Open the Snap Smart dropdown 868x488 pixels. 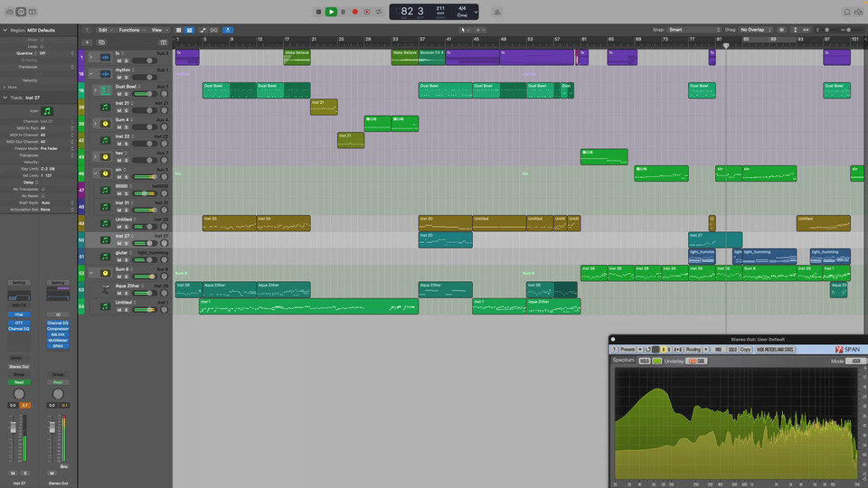(693, 30)
